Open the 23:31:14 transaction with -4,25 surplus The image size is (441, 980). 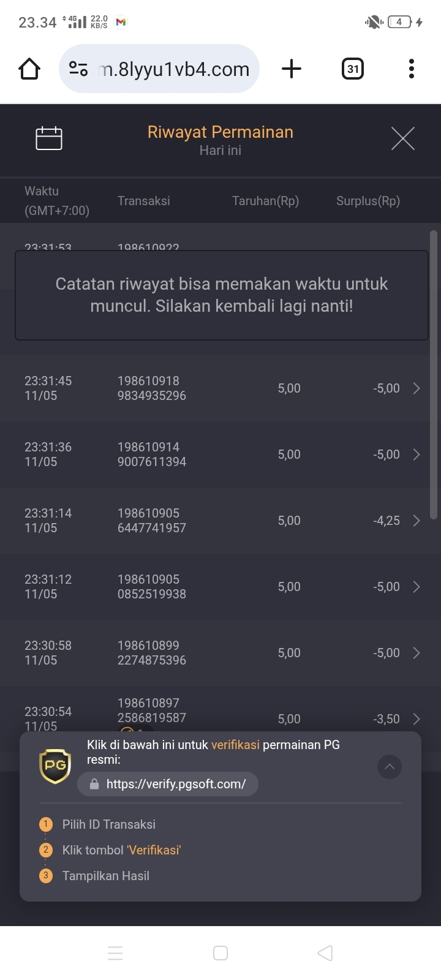417,521
